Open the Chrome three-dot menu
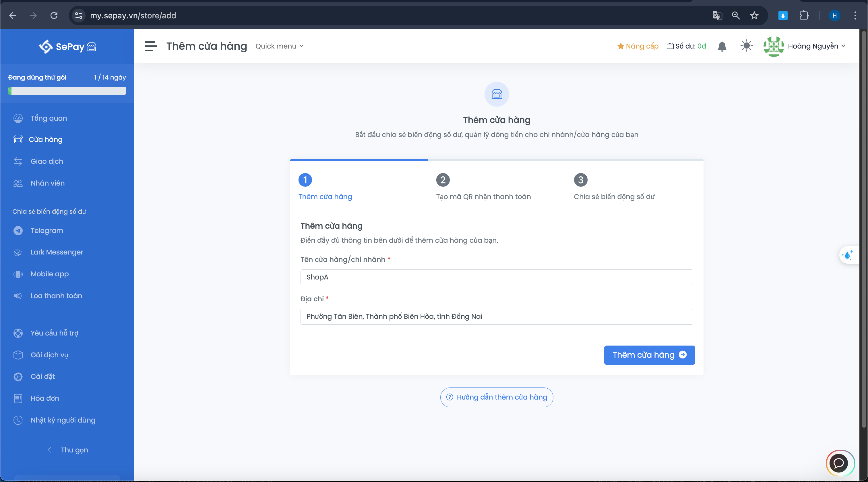 coord(855,16)
